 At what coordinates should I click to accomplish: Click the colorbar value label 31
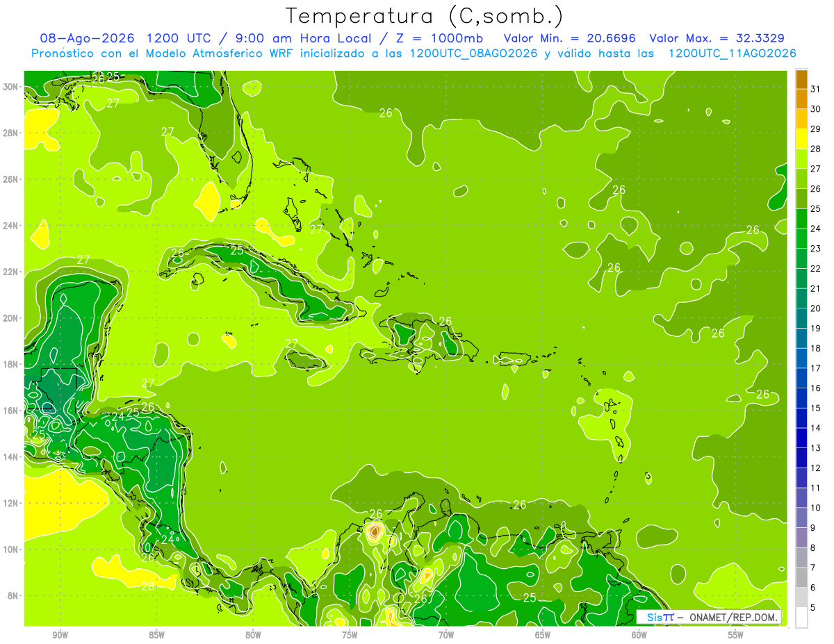click(816, 89)
